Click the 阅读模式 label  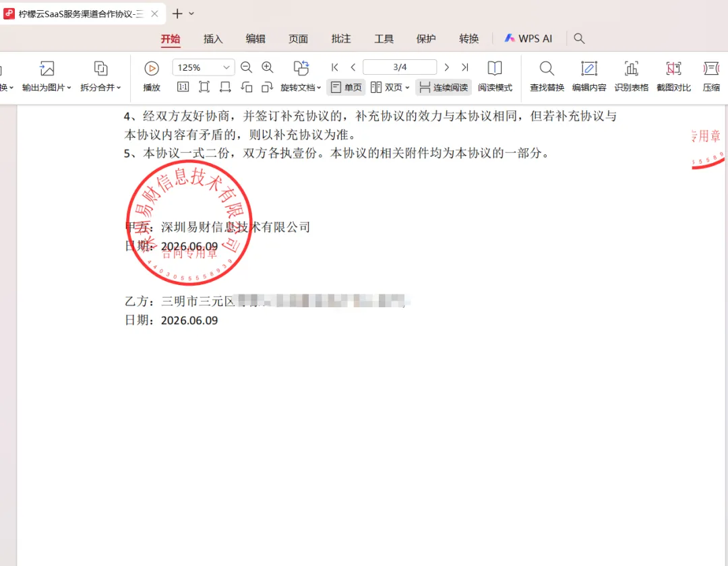click(x=495, y=88)
